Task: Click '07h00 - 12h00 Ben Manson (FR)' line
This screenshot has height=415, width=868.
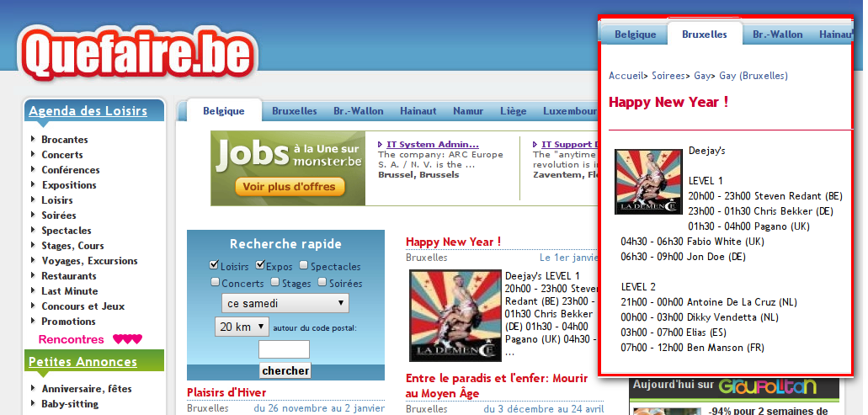Action: point(693,348)
